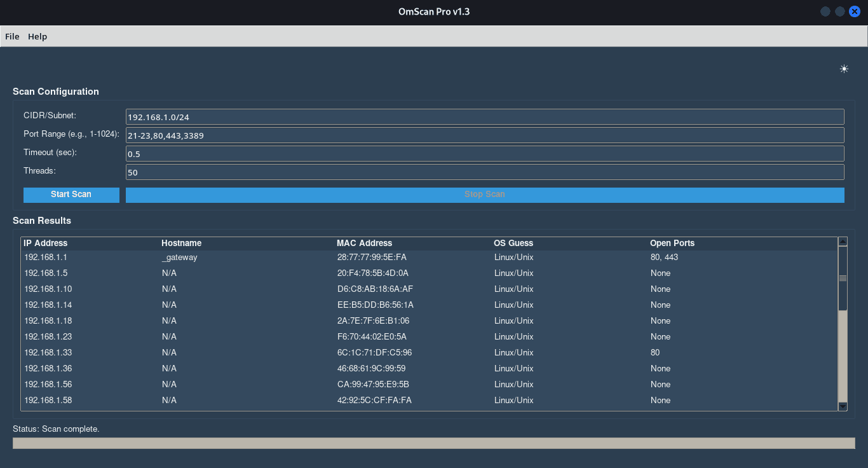Click the results scrollbar down arrow

[843, 406]
